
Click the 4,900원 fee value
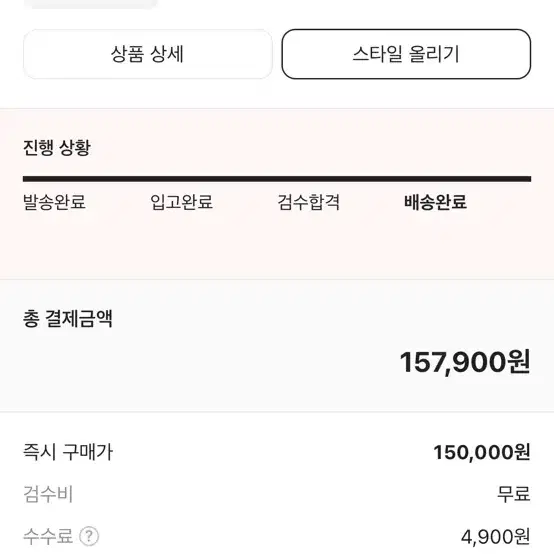pos(495,537)
